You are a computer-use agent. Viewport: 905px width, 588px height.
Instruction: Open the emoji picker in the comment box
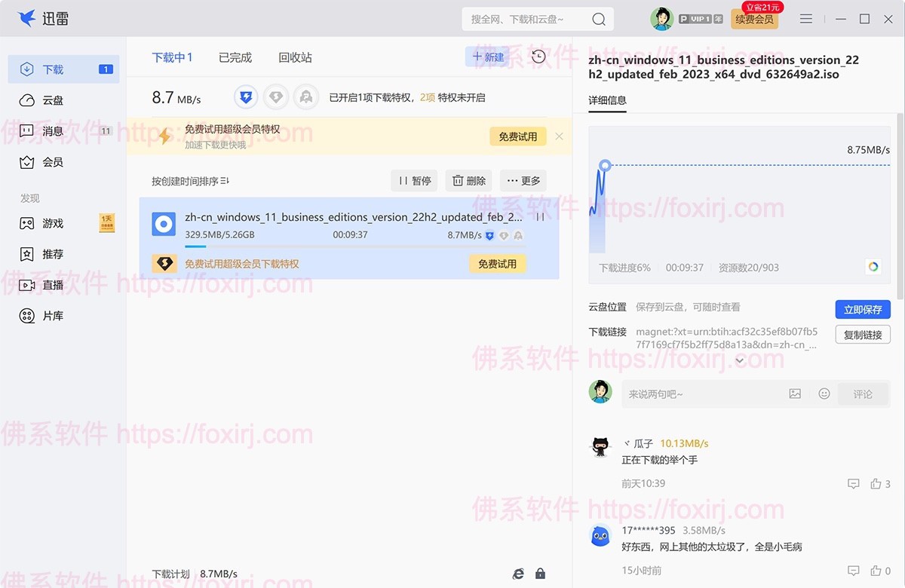824,394
